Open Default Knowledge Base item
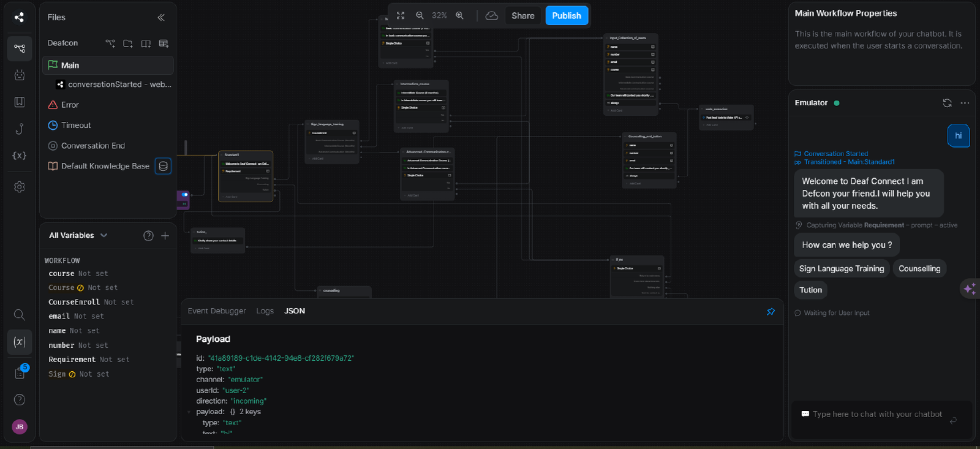980x449 pixels. 98,166
